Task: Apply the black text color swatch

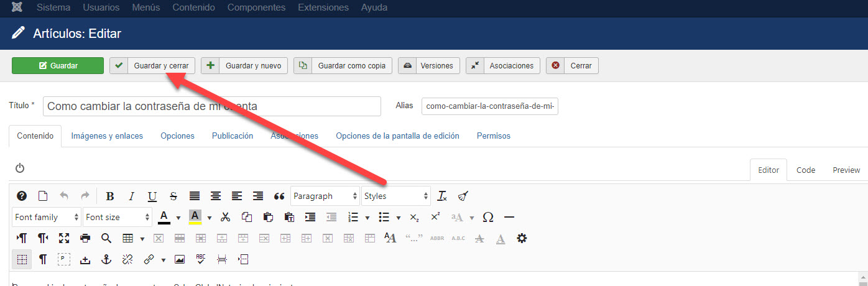Action: (x=164, y=217)
